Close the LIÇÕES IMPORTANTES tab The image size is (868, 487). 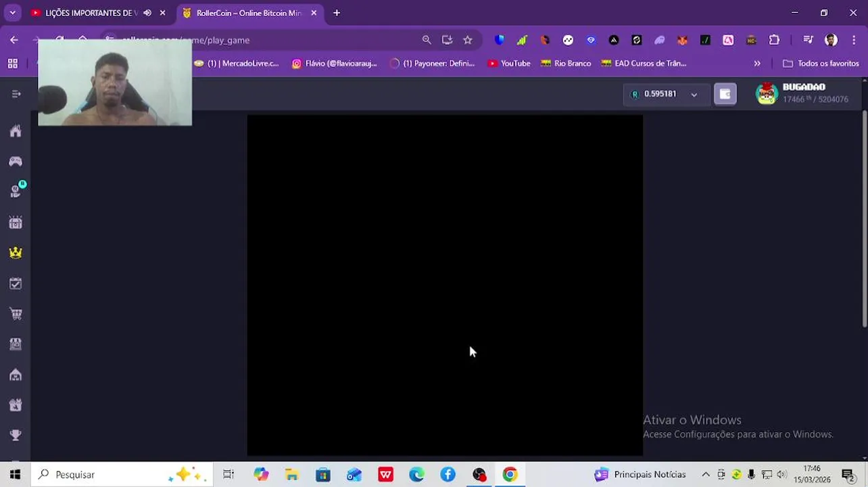tap(162, 13)
